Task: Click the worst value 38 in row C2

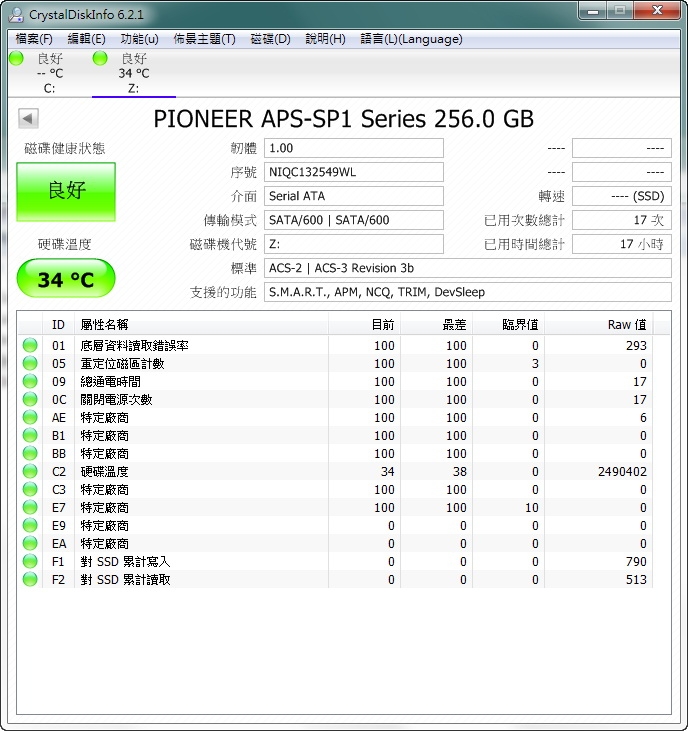Action: (460, 472)
